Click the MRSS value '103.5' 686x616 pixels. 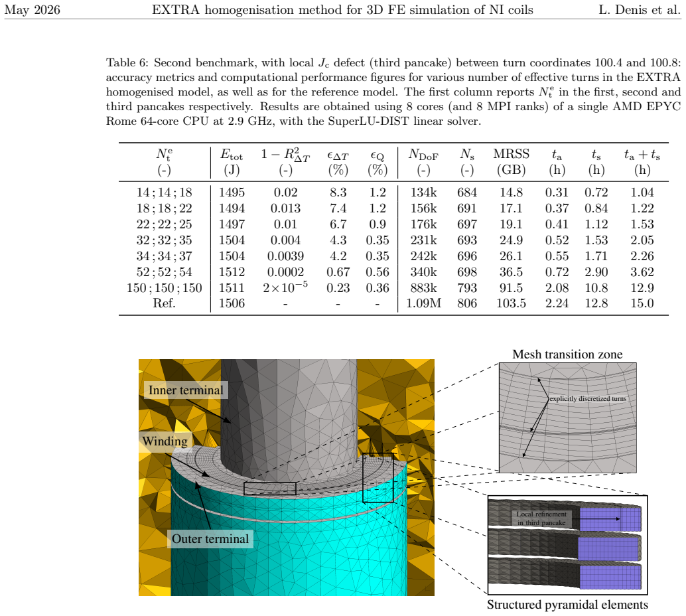pyautogui.click(x=511, y=303)
